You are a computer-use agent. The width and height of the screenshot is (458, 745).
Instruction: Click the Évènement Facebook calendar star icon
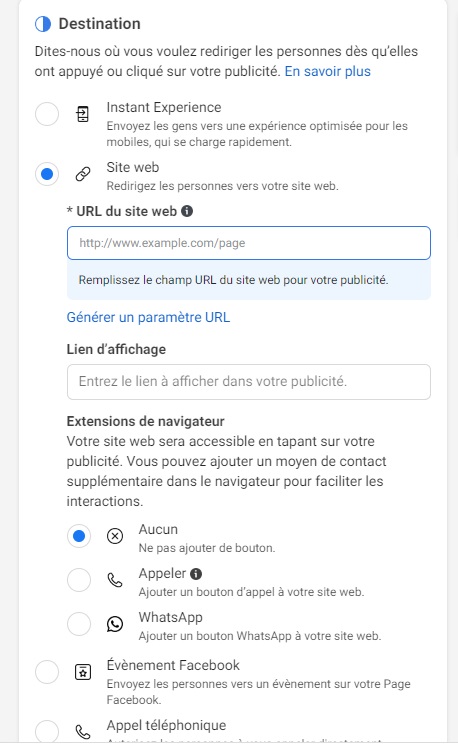pyautogui.click(x=83, y=672)
